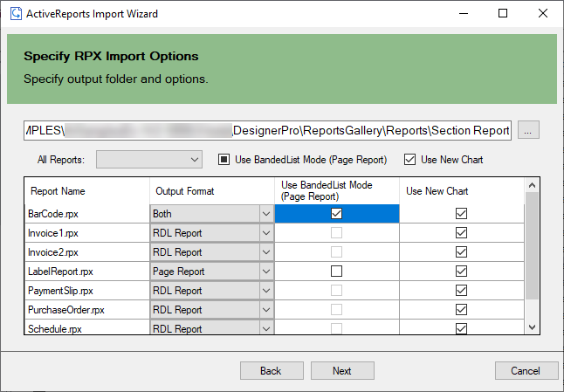Image resolution: width=564 pixels, height=392 pixels.
Task: Click the grid vertical scrollbar thumb
Action: (532, 245)
